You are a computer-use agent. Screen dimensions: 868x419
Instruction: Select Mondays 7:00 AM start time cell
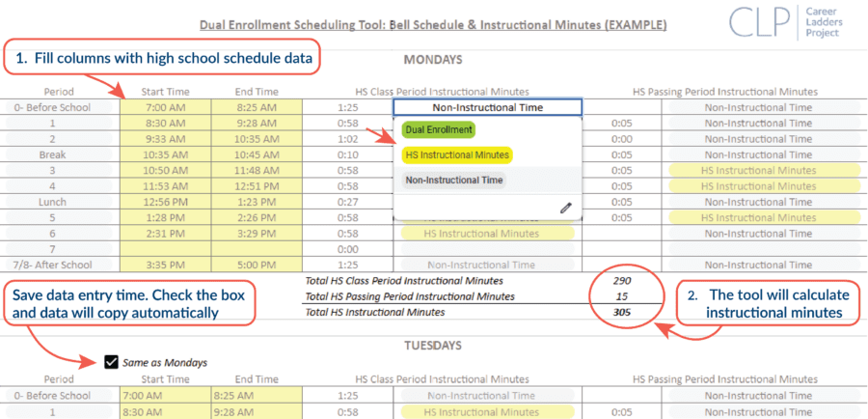166,107
